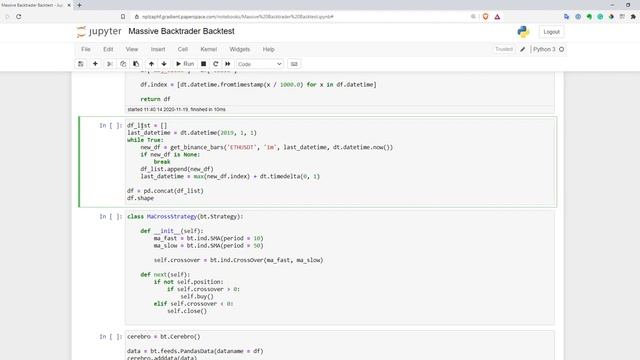Interrupt the kernel with the stop icon

coord(203,64)
